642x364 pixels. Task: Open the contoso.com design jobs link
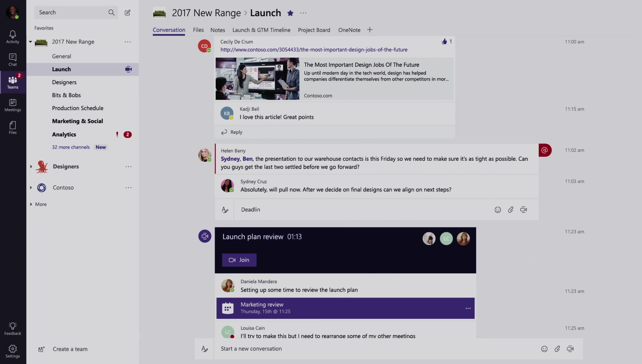pos(314,49)
